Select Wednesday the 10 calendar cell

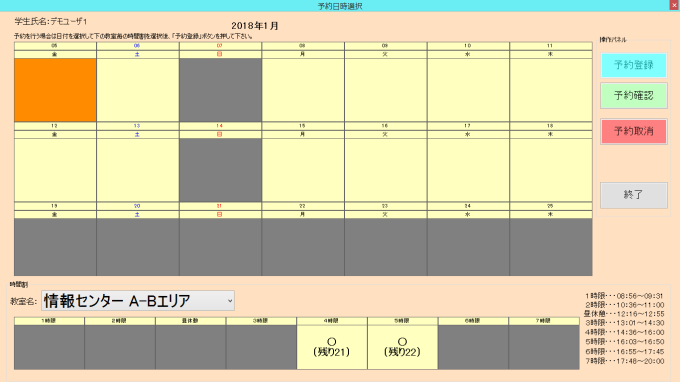click(468, 90)
